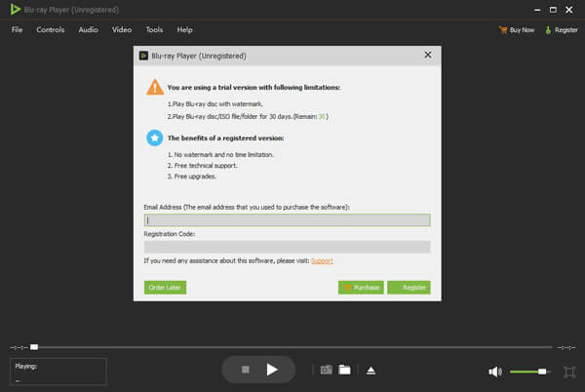Open the Support link
Viewport: 585px width, 392px height.
pos(322,260)
